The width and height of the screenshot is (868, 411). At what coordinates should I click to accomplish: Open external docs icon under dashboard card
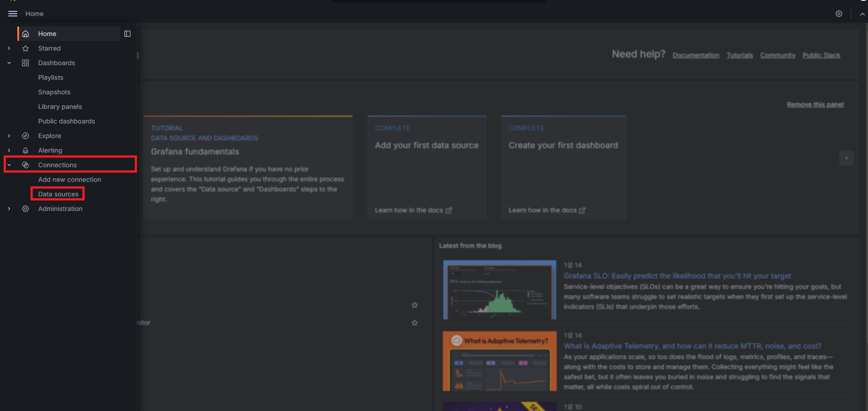pyautogui.click(x=582, y=211)
